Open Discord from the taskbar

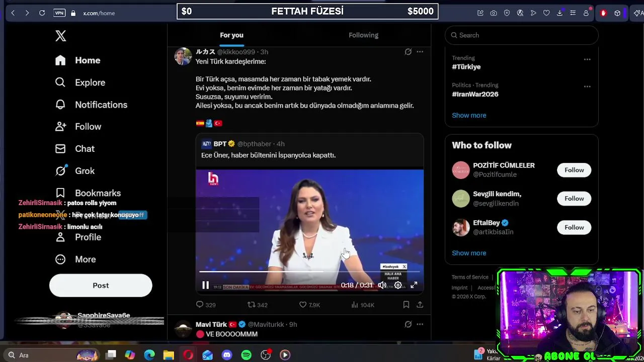pos(227,355)
